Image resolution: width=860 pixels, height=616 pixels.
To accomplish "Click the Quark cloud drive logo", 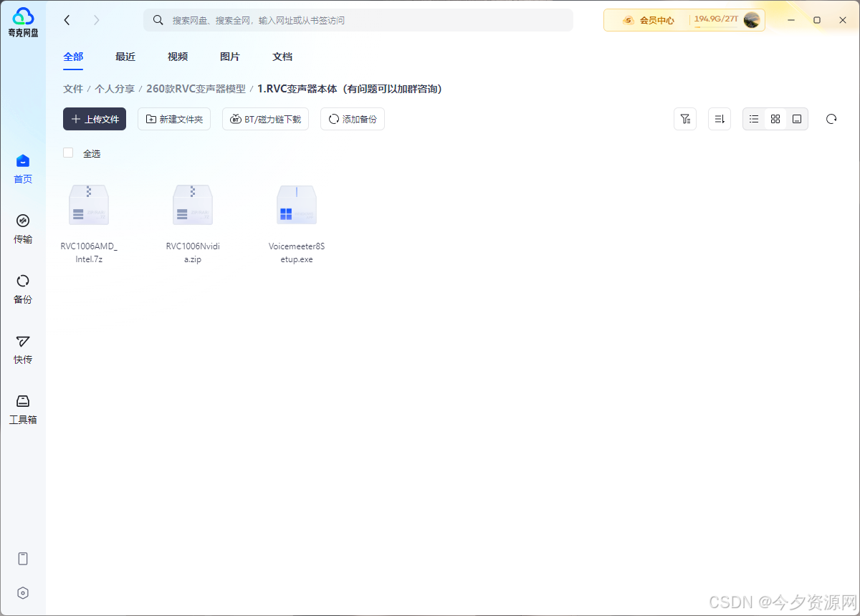I will tap(23, 22).
